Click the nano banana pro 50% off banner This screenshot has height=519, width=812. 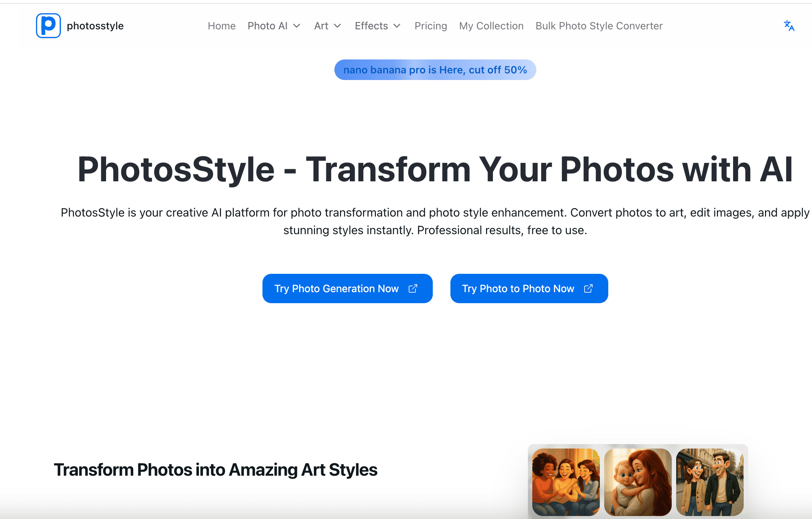[x=435, y=69]
